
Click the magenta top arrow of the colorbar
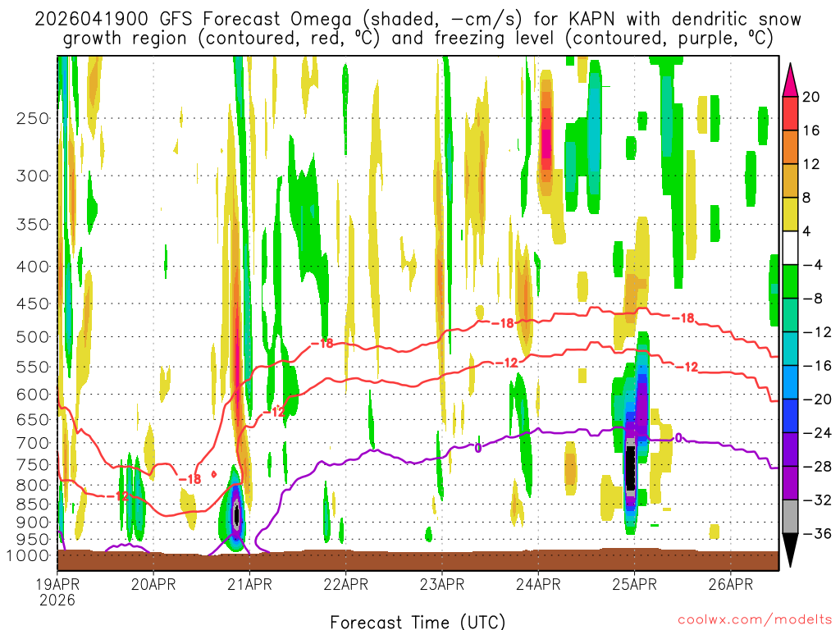790,83
